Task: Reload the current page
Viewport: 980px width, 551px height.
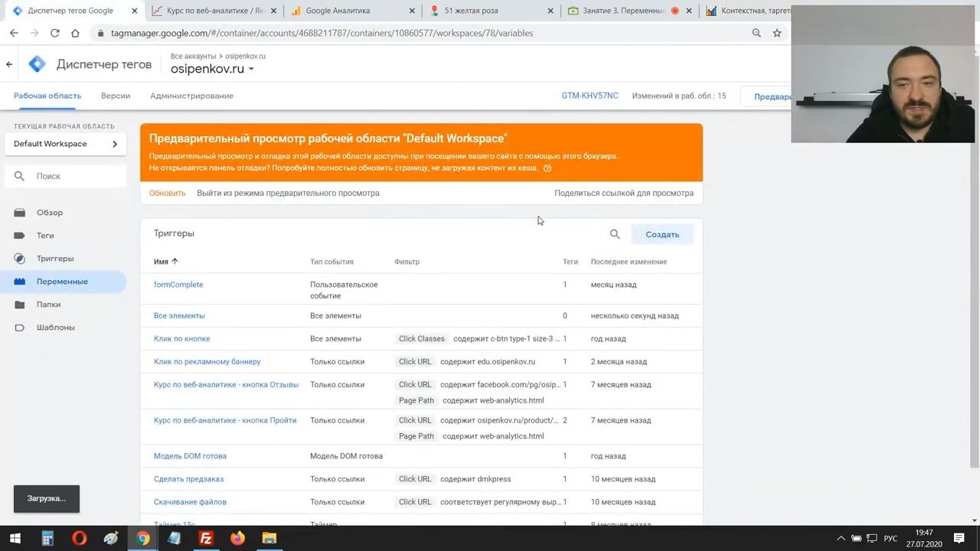Action: pos(54,33)
